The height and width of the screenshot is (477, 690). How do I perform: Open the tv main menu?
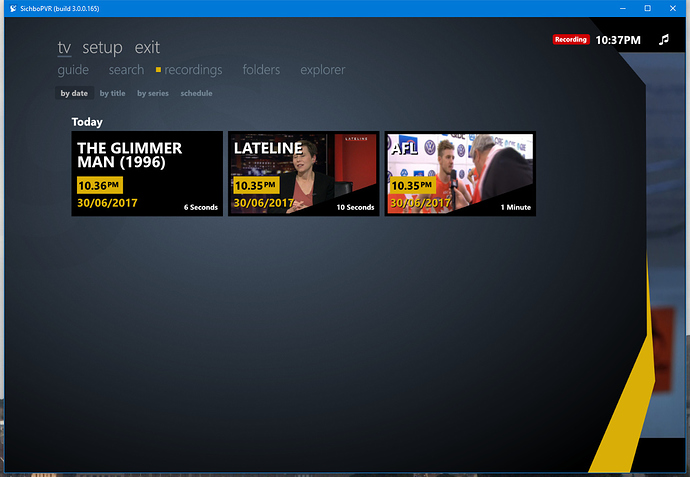pyautogui.click(x=64, y=48)
